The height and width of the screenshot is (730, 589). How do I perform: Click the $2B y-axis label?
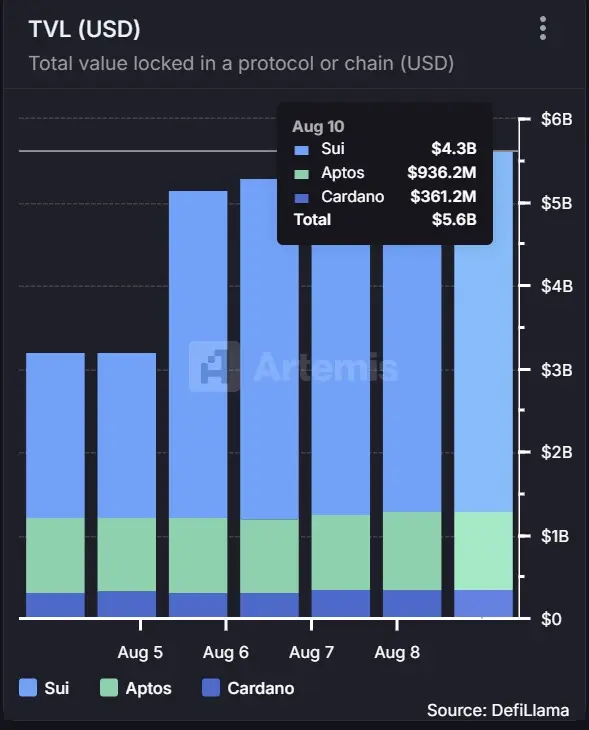coord(556,452)
